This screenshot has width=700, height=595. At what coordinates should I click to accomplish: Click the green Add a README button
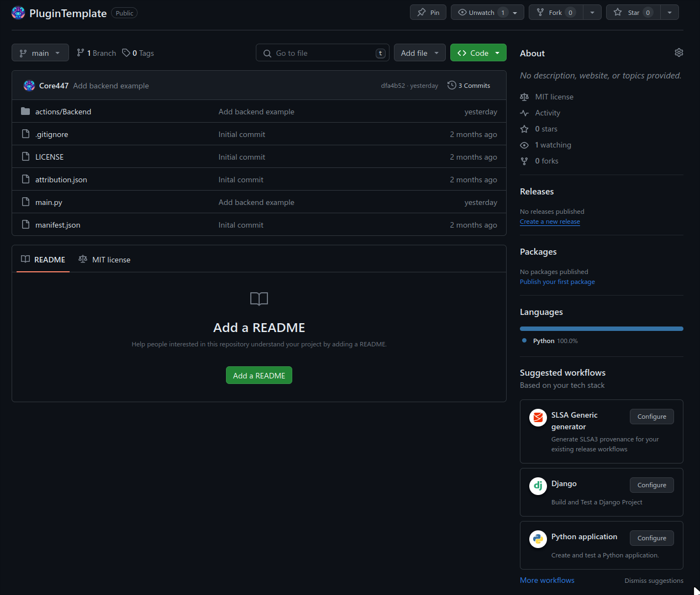[x=259, y=376]
